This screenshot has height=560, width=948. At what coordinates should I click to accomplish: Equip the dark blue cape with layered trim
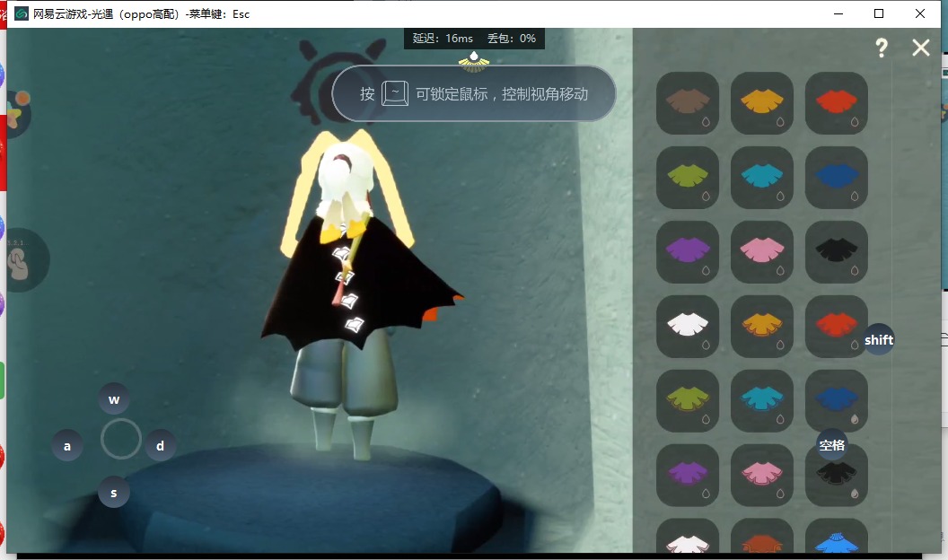tap(836, 400)
